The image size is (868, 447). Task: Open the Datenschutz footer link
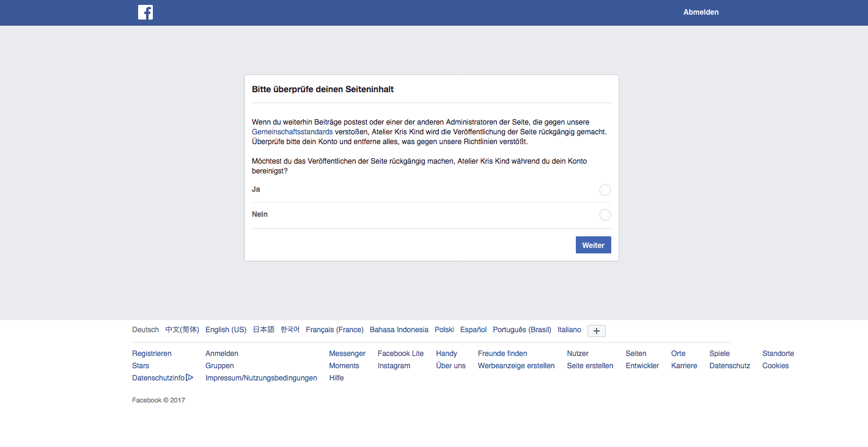[730, 366]
